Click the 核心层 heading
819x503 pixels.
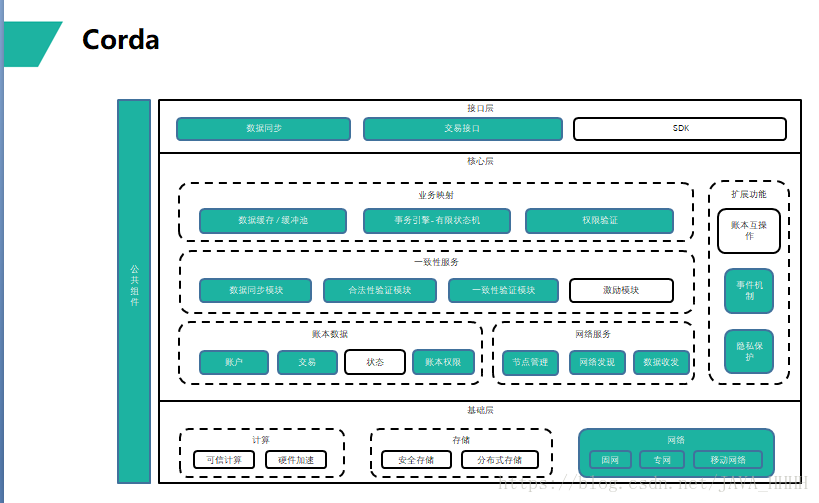(480, 161)
